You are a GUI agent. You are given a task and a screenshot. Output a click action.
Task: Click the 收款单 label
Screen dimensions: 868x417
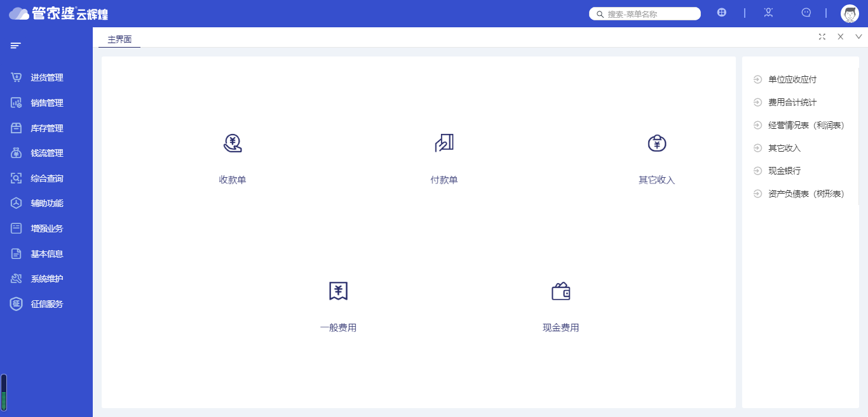pos(233,180)
